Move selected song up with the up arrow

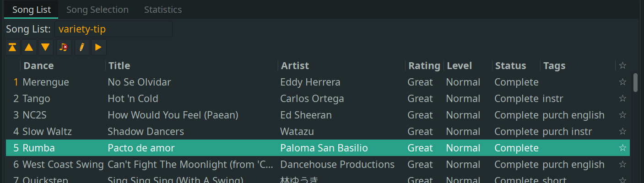29,47
